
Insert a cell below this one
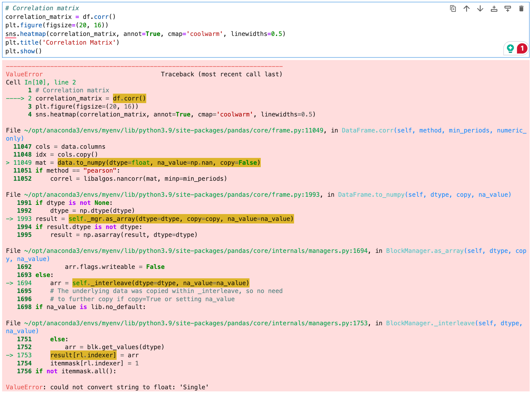tap(507, 9)
